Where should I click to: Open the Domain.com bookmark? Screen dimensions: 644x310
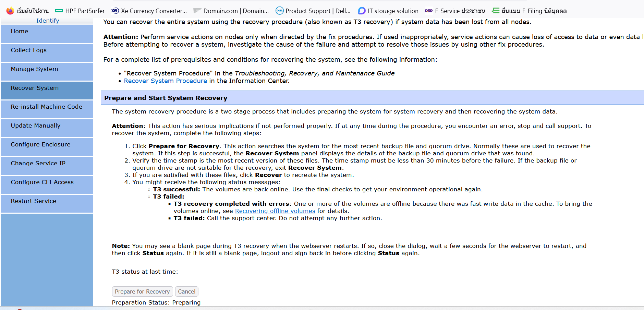click(231, 11)
